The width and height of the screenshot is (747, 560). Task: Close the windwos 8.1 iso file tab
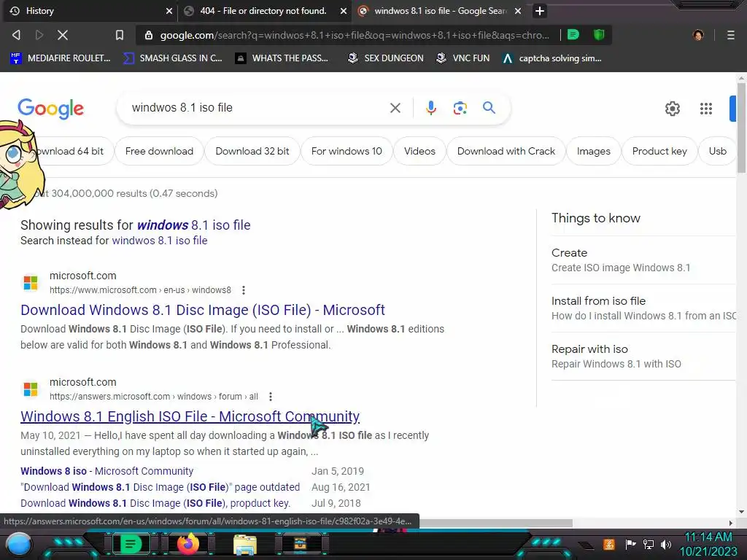[518, 11]
